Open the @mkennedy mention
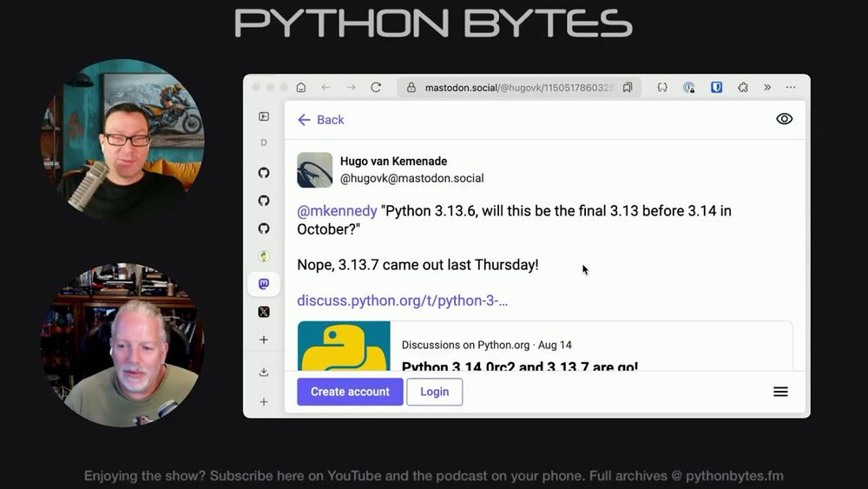 (x=337, y=211)
